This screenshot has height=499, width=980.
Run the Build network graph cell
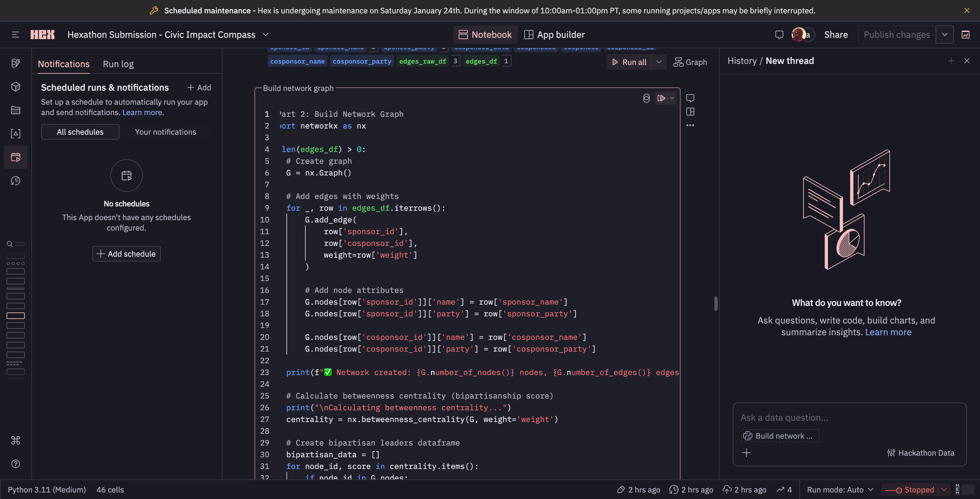coord(661,98)
